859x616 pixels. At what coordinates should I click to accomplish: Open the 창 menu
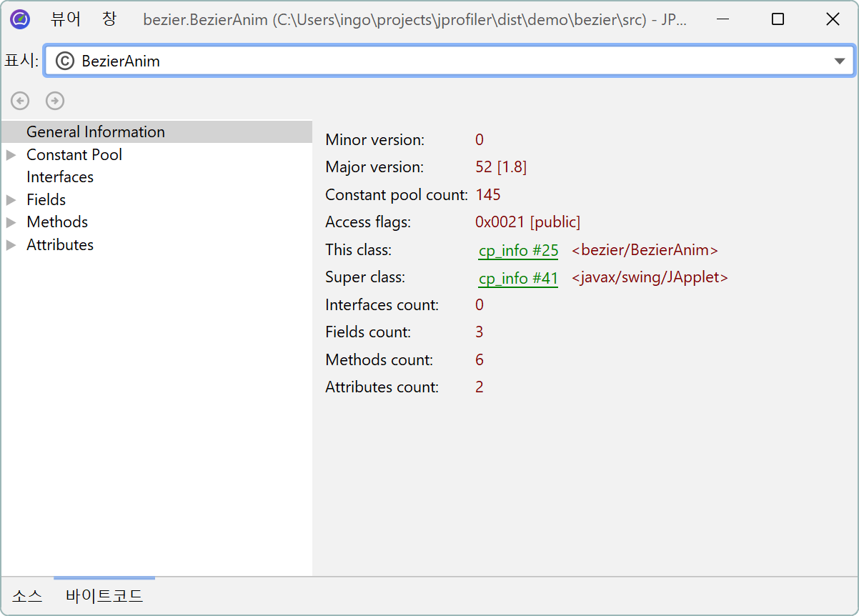pos(109,19)
